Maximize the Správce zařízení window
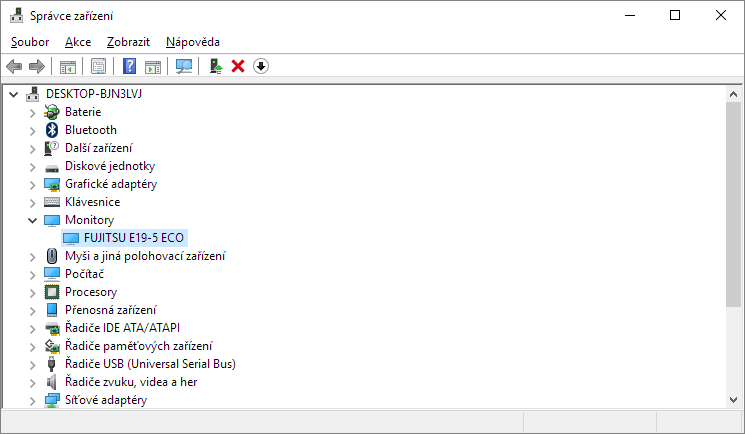The width and height of the screenshot is (745, 434). pyautogui.click(x=675, y=15)
